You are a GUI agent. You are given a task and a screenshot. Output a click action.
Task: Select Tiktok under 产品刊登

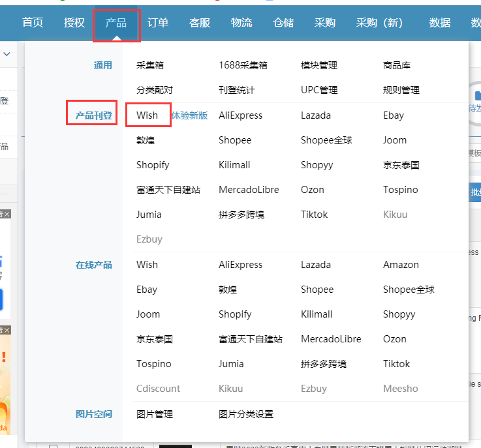pyautogui.click(x=314, y=215)
